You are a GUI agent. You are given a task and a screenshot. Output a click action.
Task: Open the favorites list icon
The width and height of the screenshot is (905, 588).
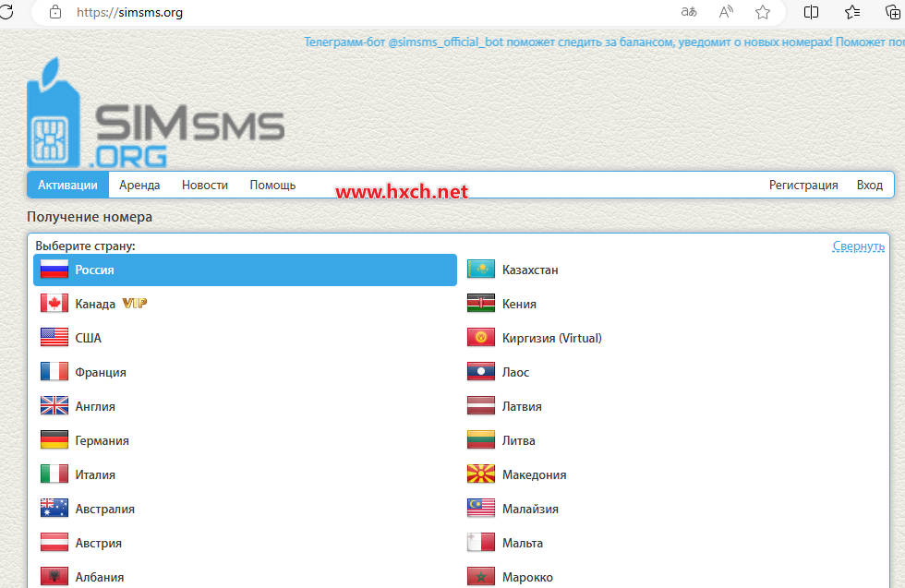851,12
